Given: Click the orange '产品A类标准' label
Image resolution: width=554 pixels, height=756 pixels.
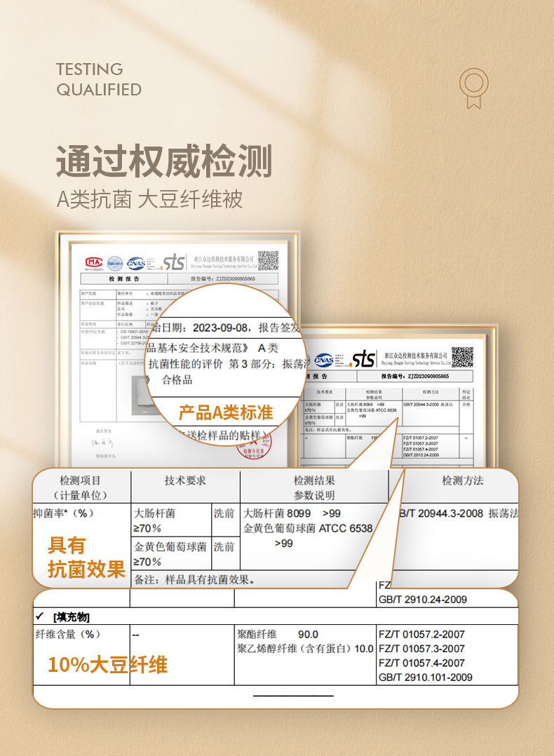Looking at the screenshot, I should coord(226,412).
